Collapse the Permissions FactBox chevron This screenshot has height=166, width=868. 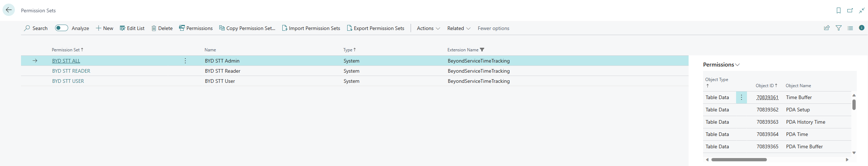tap(738, 65)
